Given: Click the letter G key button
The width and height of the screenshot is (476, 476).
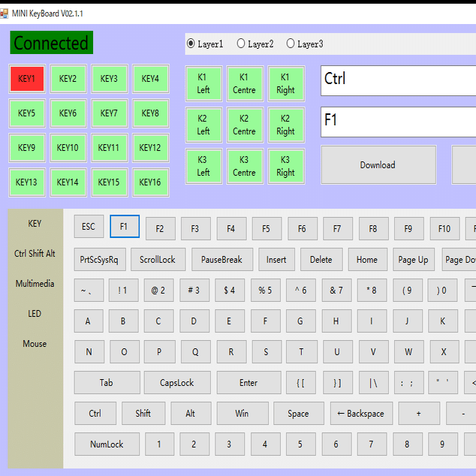Looking at the screenshot, I should [x=300, y=321].
